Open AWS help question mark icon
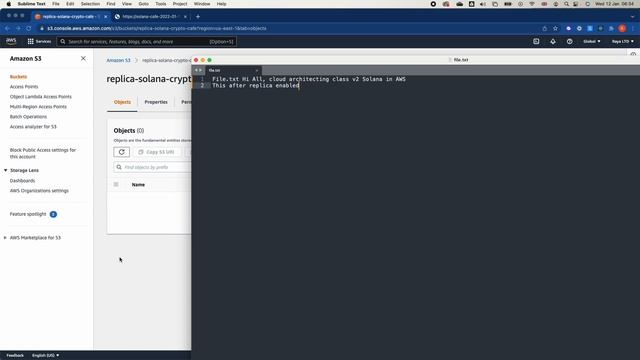The width and height of the screenshot is (640, 360). click(569, 41)
